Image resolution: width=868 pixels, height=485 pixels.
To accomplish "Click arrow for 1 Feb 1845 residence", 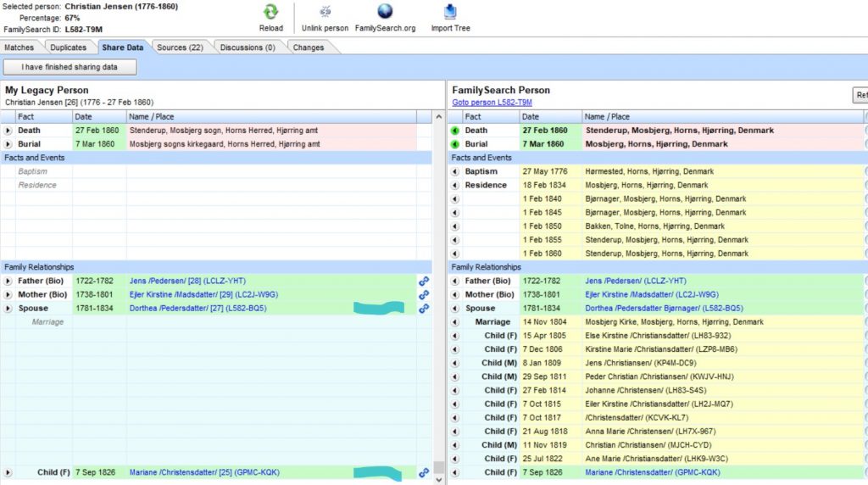I will tap(455, 213).
